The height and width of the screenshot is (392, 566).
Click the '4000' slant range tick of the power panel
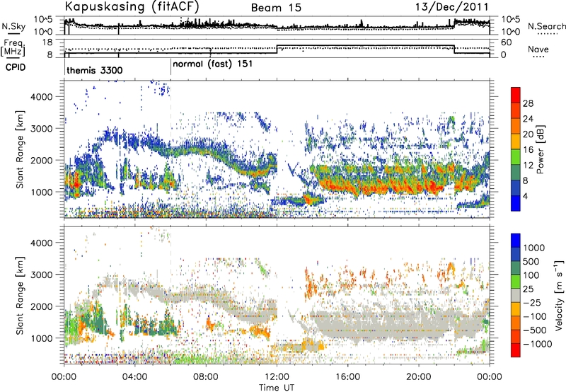click(42, 97)
